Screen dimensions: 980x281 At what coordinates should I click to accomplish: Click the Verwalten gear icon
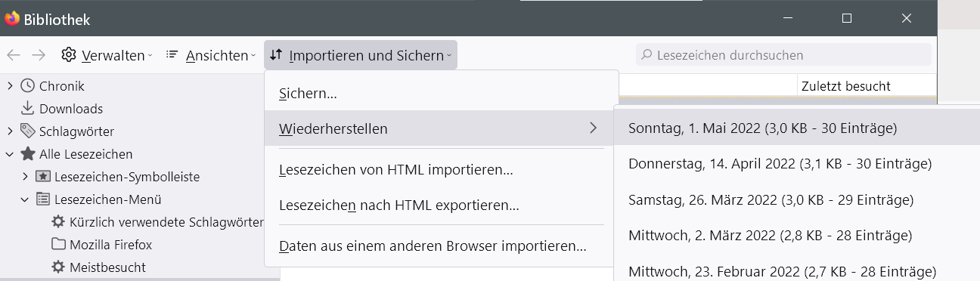click(x=69, y=55)
